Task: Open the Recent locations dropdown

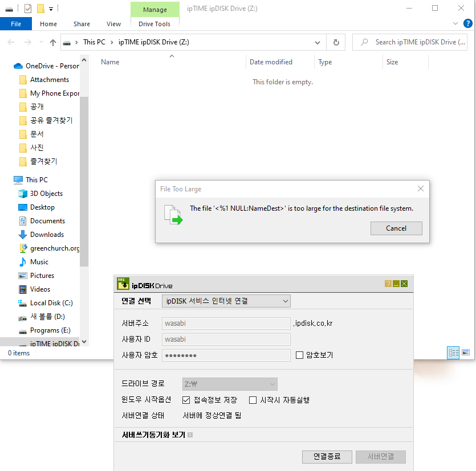Action: click(x=41, y=42)
